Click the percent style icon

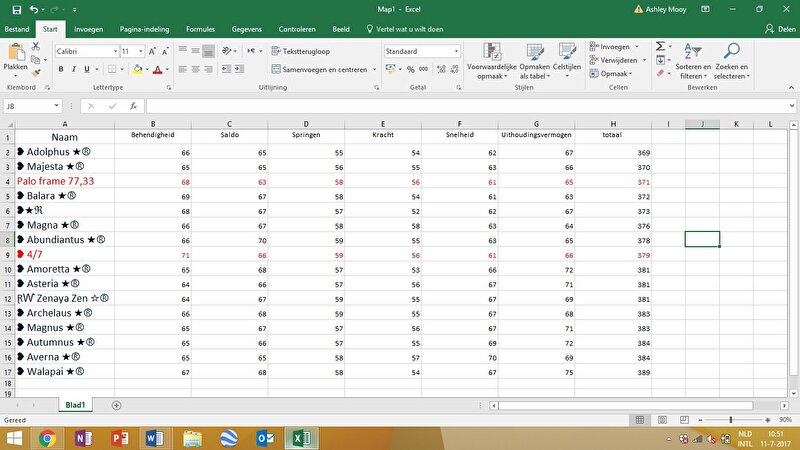(x=410, y=69)
